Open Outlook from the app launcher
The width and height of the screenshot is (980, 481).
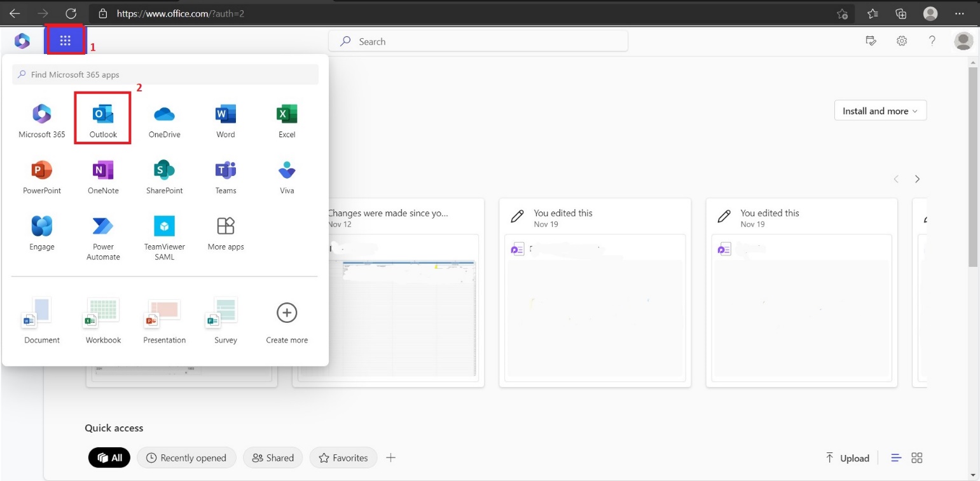pyautogui.click(x=103, y=122)
